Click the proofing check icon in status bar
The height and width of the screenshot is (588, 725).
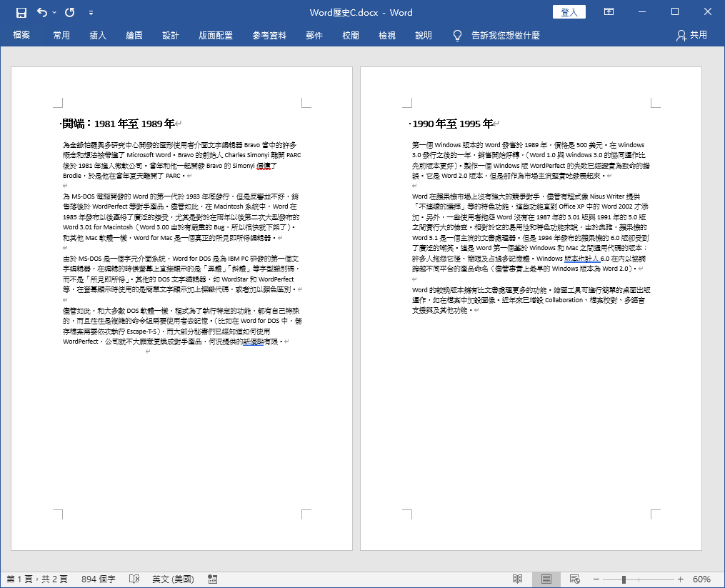[x=134, y=579]
